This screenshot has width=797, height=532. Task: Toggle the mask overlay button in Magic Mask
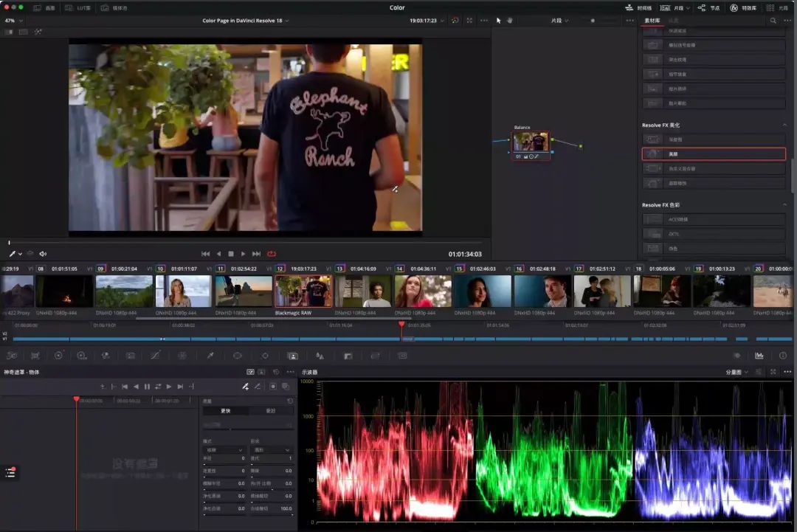[x=273, y=387]
